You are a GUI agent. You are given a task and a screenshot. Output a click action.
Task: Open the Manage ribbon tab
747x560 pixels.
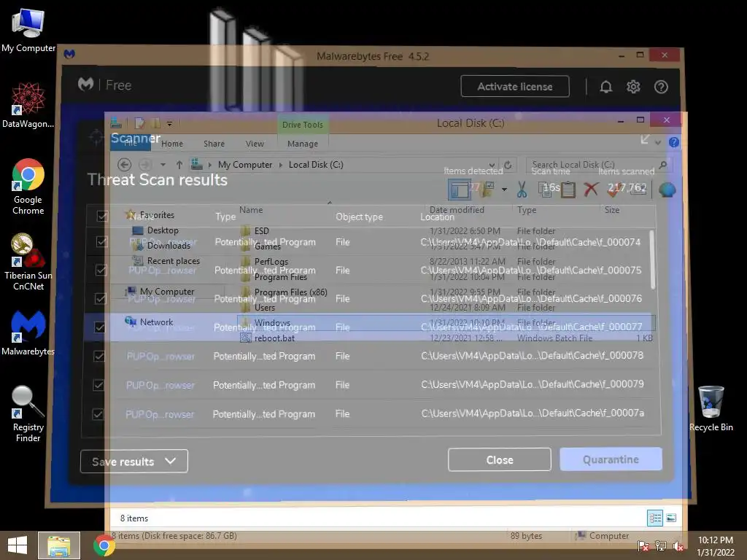tap(303, 144)
